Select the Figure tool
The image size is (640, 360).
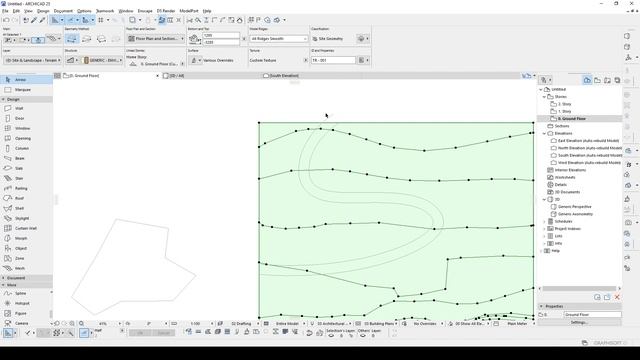click(x=26, y=313)
